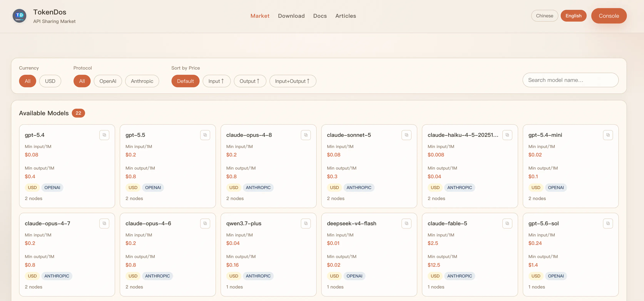
Task: Open the gpt-5.4-mini card title
Action: pyautogui.click(x=545, y=135)
